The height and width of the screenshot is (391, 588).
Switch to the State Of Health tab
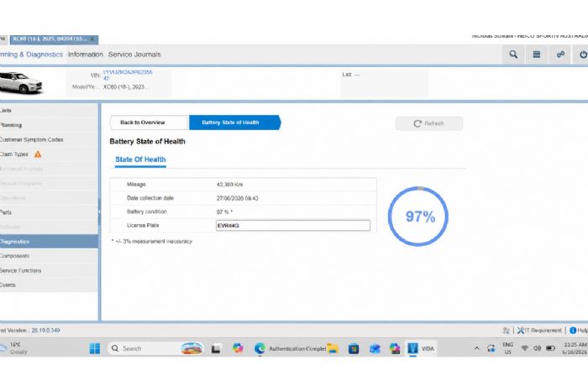140,159
